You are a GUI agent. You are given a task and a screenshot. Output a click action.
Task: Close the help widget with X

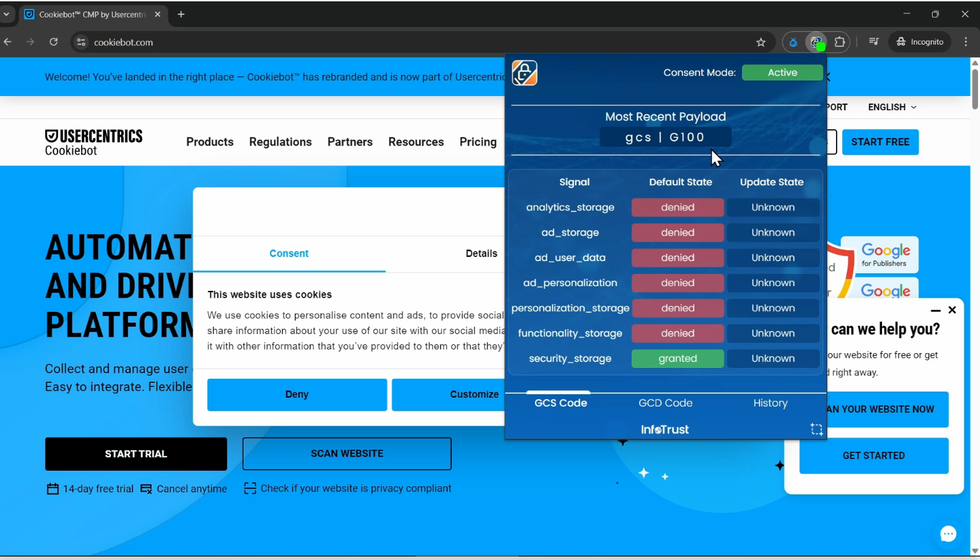coord(952,310)
